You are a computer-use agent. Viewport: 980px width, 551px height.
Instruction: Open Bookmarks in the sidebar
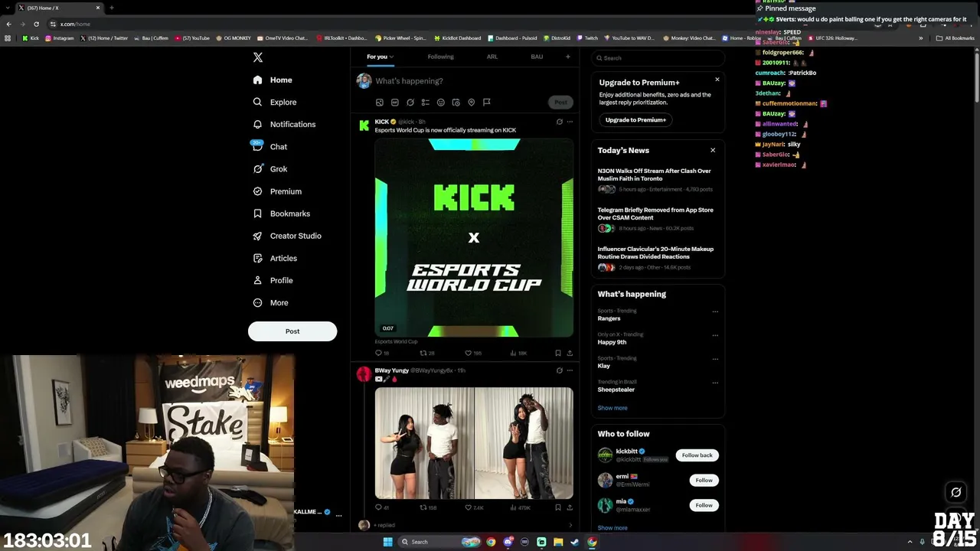click(x=281, y=214)
